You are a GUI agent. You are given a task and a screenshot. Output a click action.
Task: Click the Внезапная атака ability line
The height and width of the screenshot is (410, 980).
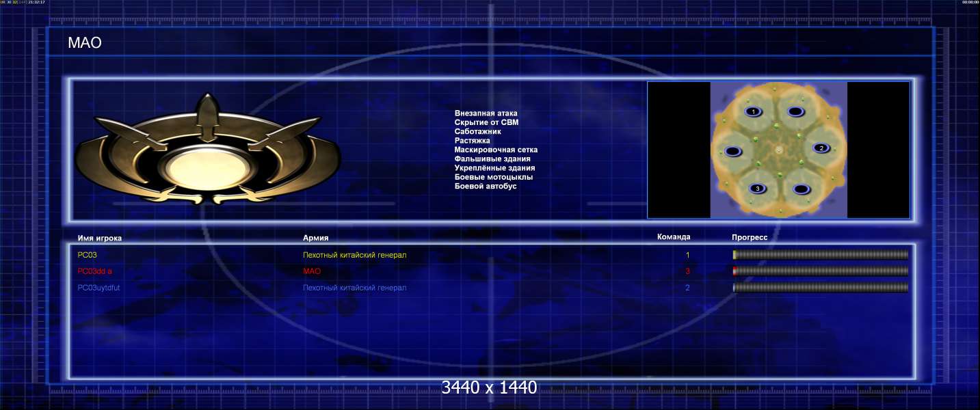(x=486, y=113)
